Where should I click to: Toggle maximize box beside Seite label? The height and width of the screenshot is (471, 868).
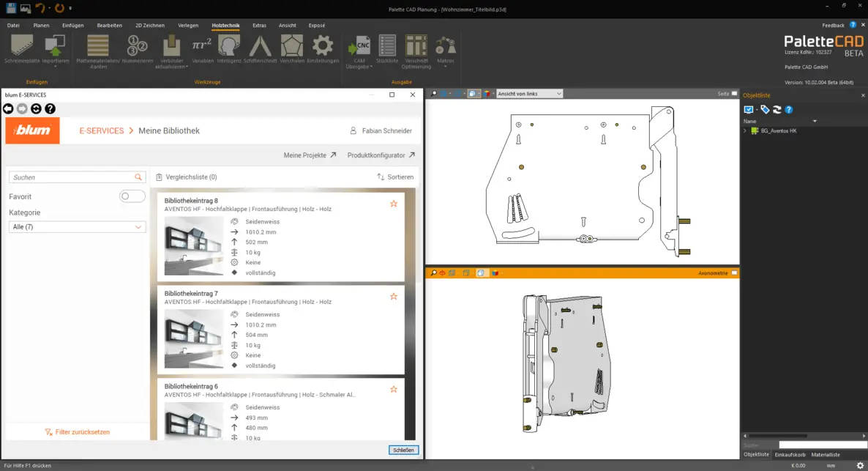coord(735,94)
